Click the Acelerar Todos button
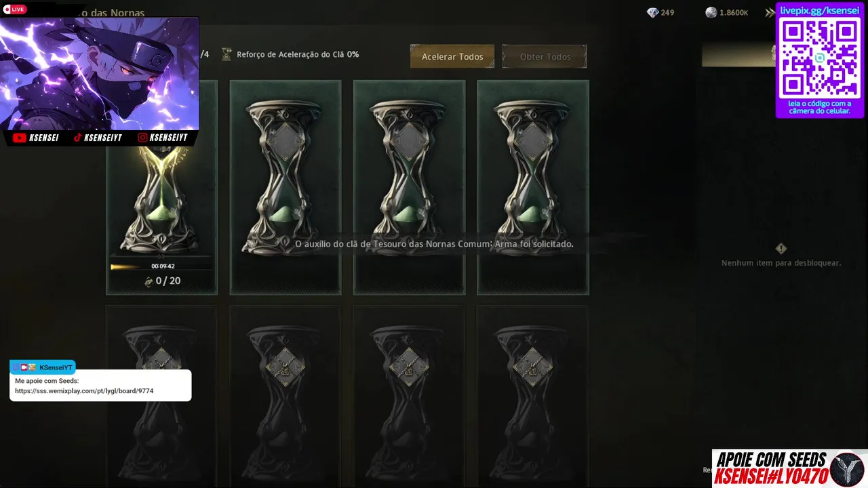Image resolution: width=868 pixels, height=488 pixels. 452,57
